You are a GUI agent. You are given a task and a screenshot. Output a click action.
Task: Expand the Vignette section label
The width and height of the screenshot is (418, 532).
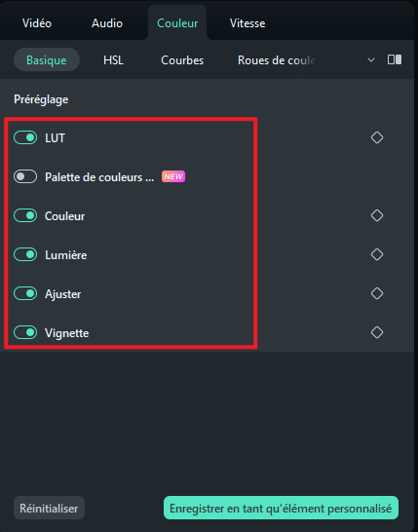click(67, 333)
